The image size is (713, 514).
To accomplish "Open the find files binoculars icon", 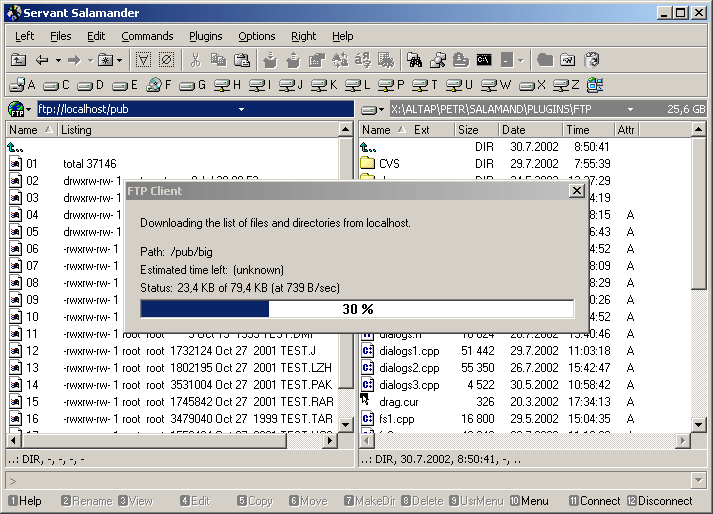I will coord(414,60).
